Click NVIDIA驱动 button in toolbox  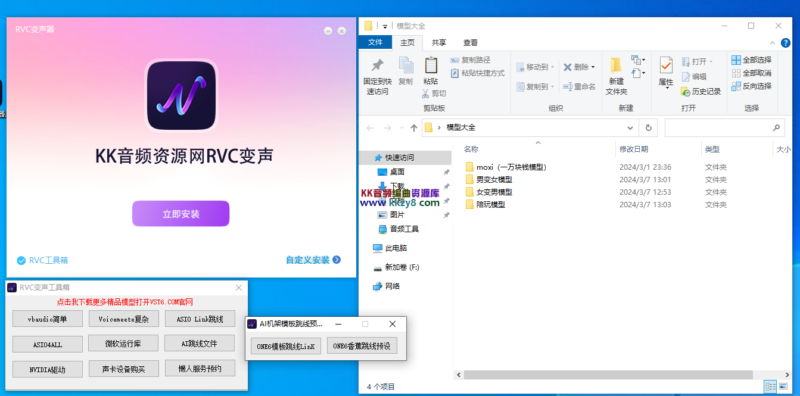coord(47,369)
